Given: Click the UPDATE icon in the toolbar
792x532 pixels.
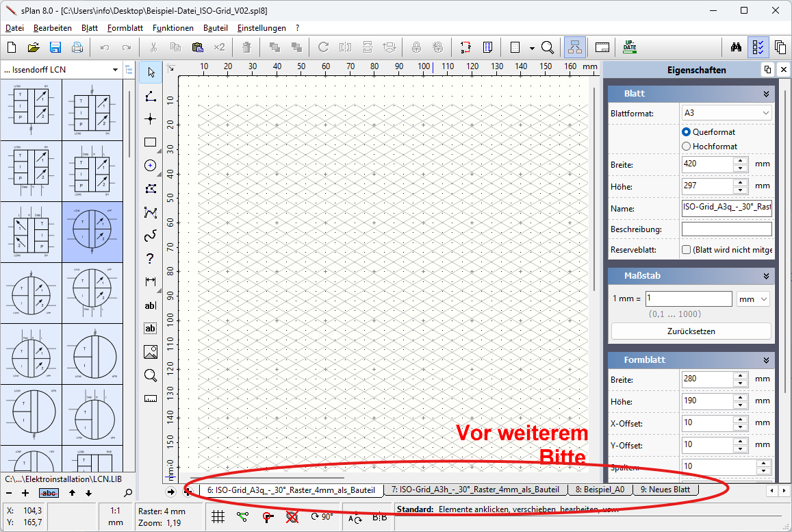Looking at the screenshot, I should click(x=629, y=47).
